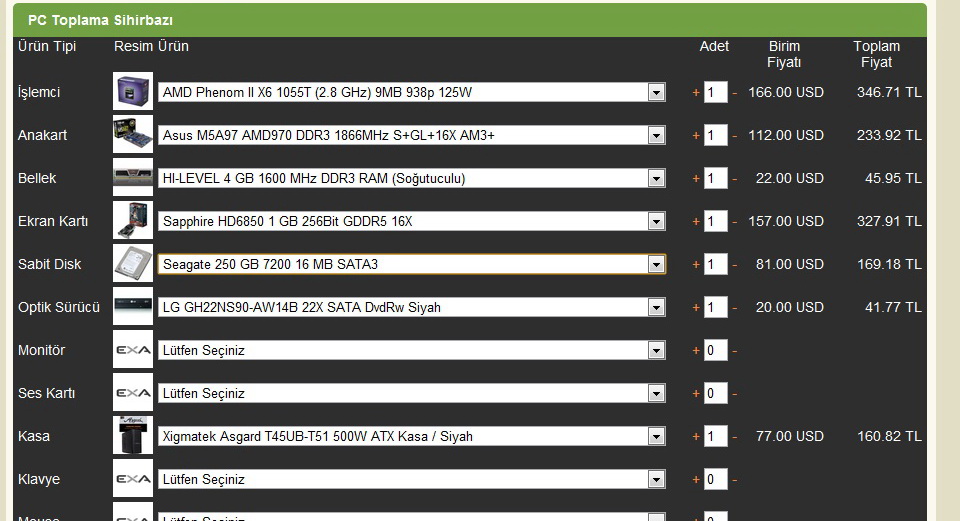Screen dimensions: 960x521
Task: Decrease Ekran Kartı quantity with minus sign
Action: pos(735,222)
